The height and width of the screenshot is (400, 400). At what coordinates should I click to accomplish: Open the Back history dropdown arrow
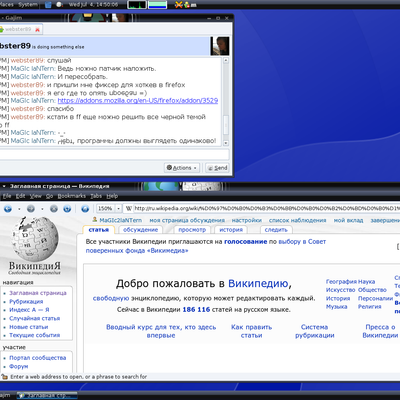pyautogui.click(x=19, y=209)
